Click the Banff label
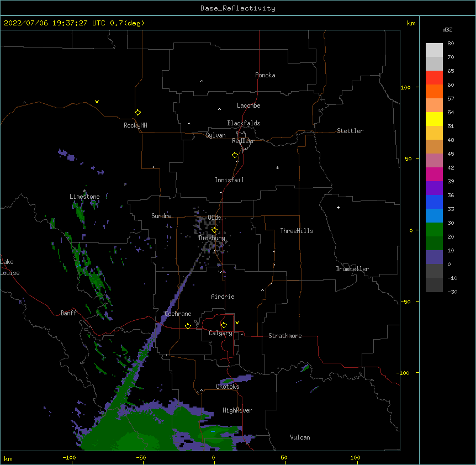Screen dimensions: 476x465 [x=68, y=313]
